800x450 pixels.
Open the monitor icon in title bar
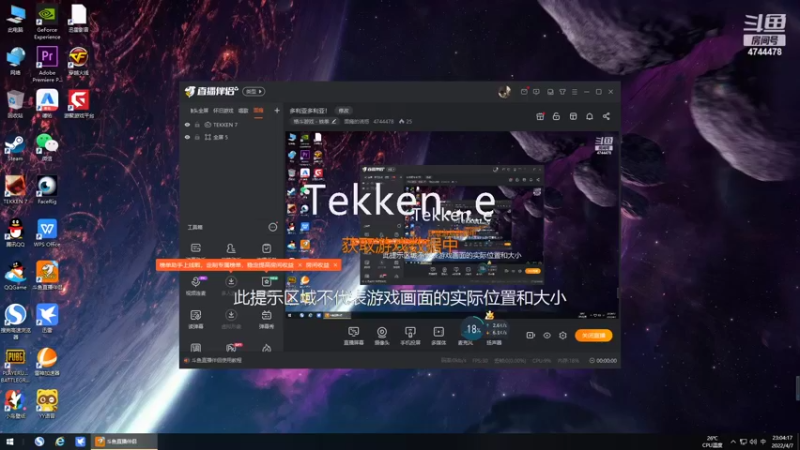550,92
